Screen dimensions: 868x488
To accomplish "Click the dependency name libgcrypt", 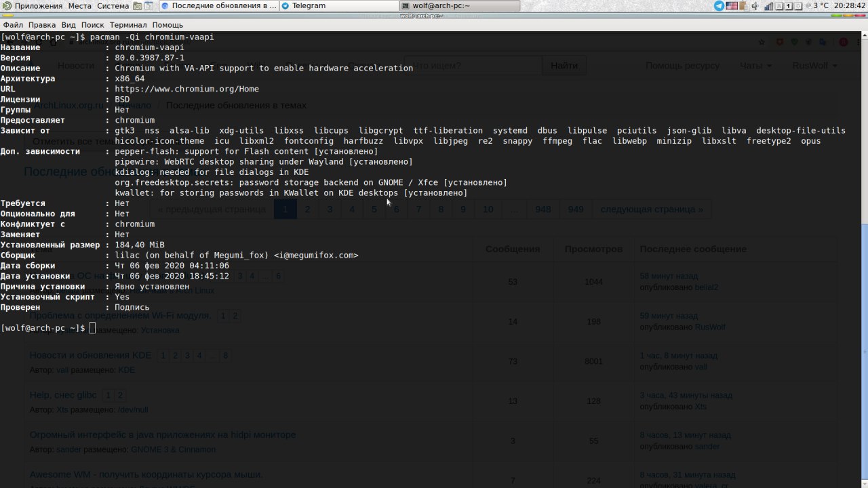I will [381, 130].
